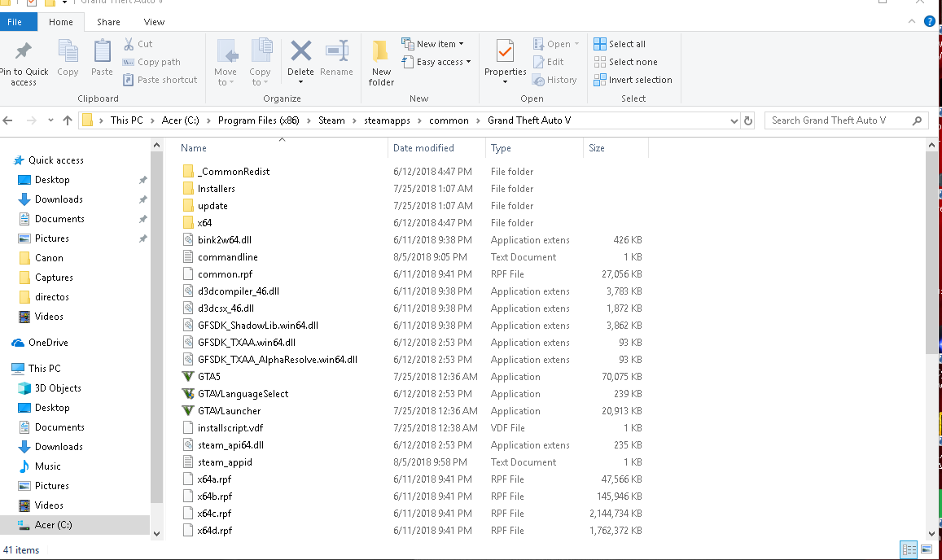Navigate to steamapps in breadcrumb
This screenshot has height=560, width=942.
click(x=387, y=120)
